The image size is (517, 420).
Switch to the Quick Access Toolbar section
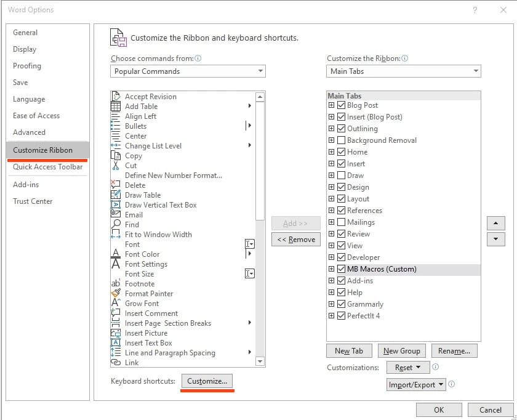pyautogui.click(x=47, y=167)
